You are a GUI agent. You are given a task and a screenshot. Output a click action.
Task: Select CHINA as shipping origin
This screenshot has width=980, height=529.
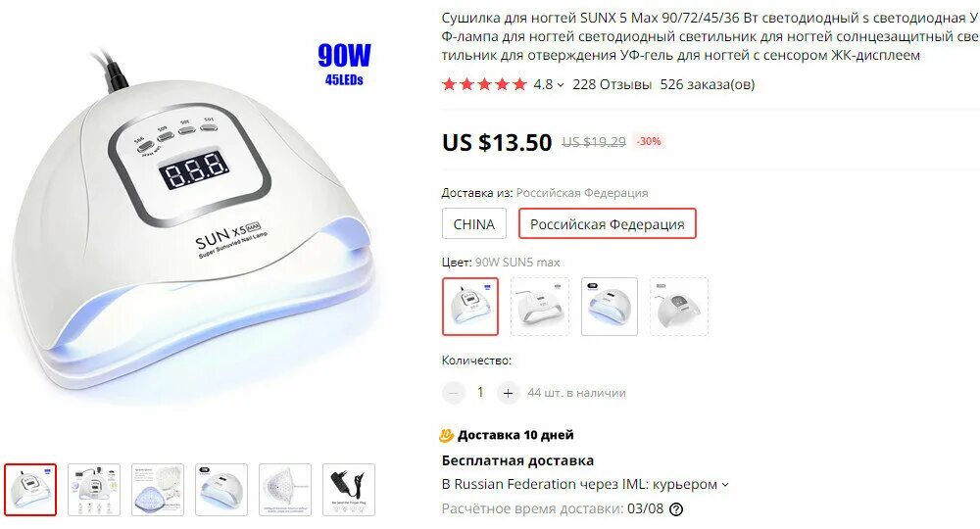click(473, 223)
